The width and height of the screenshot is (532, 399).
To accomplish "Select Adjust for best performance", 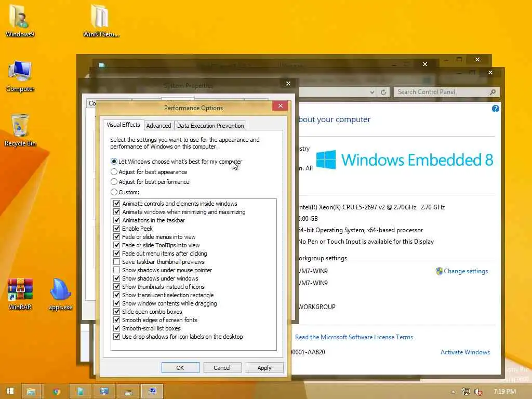I will (x=150, y=182).
